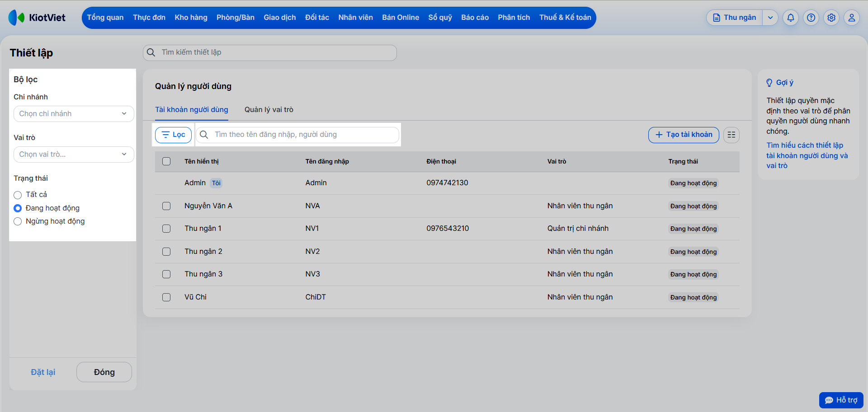
Task: Click the Điện thoại column header
Action: (x=441, y=161)
